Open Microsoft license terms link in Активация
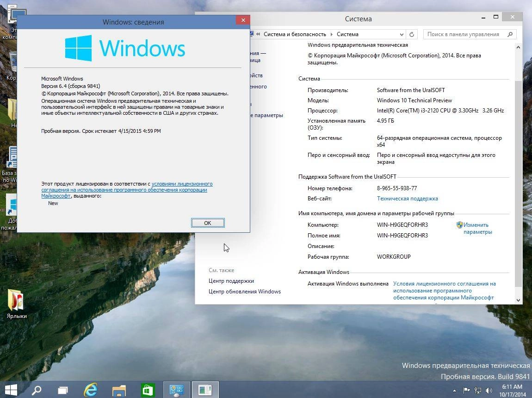The image size is (532, 398). pos(444,291)
